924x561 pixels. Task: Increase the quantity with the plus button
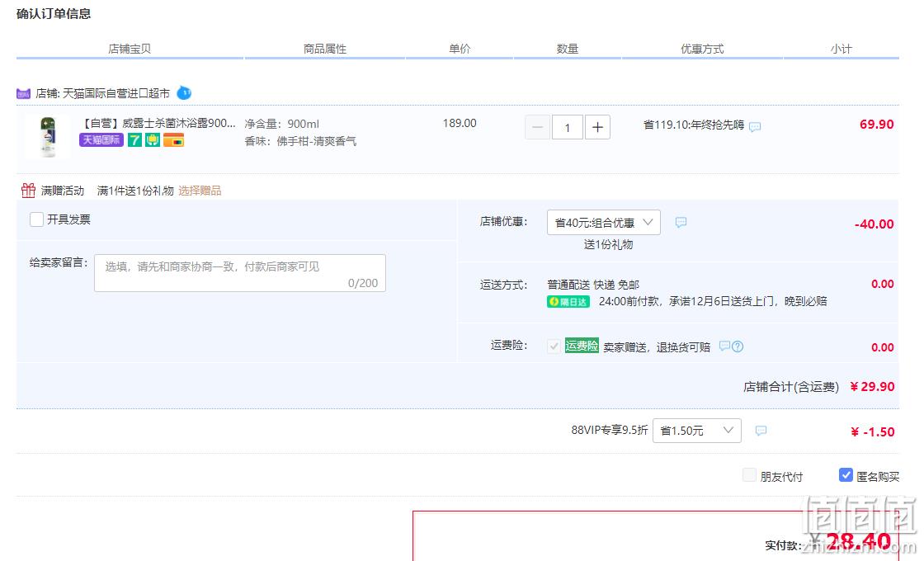(x=597, y=127)
